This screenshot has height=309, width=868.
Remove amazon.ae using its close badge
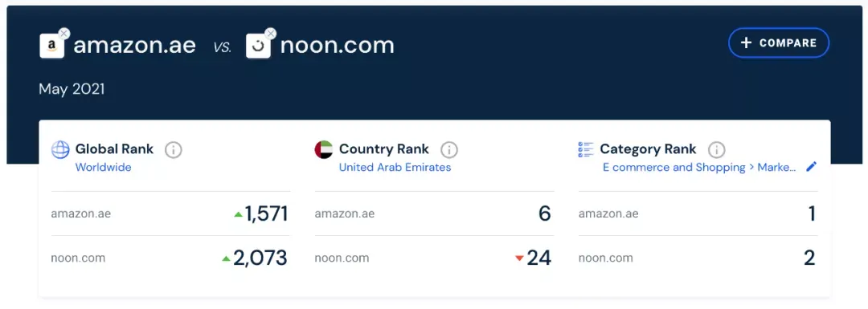click(64, 34)
